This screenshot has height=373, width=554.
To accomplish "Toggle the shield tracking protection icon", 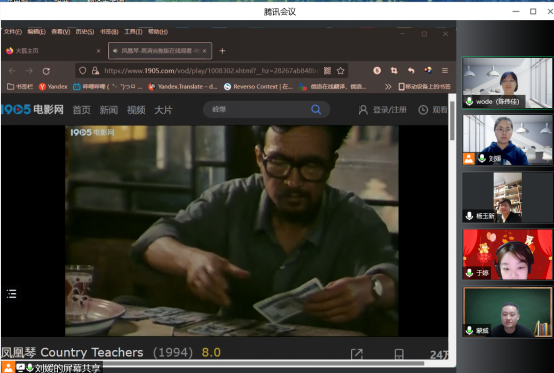I will point(82,71).
